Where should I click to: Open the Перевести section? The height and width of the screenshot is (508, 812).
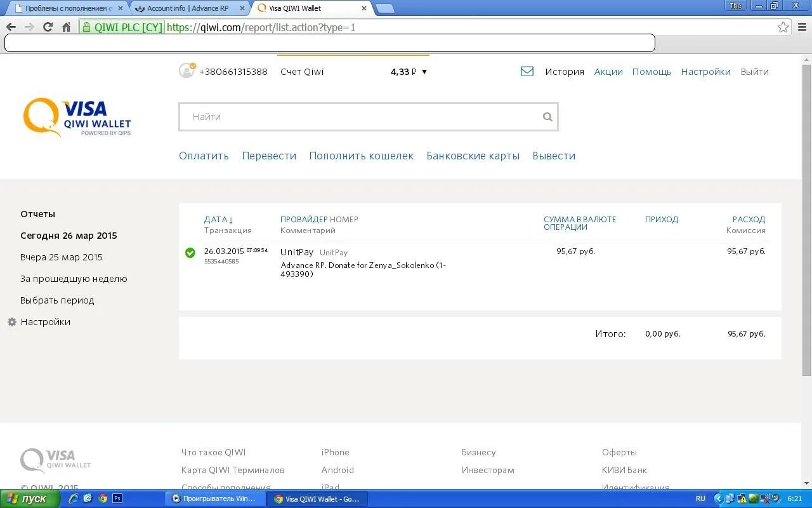(269, 156)
